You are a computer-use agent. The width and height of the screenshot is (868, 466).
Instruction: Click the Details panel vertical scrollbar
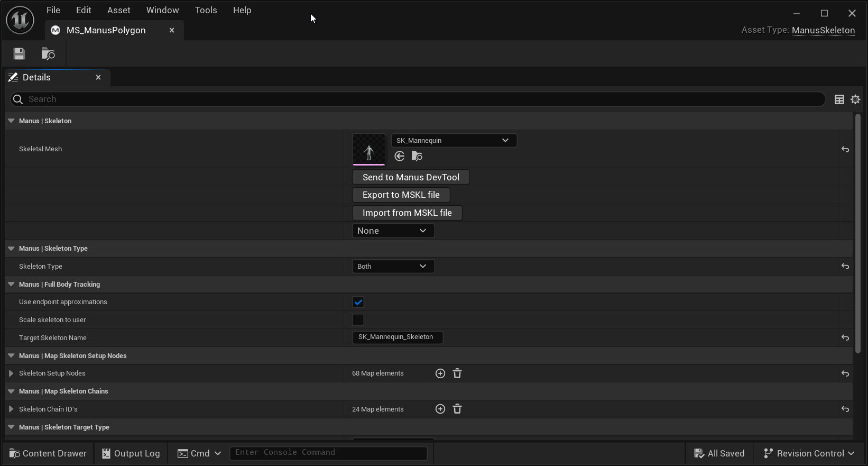857,233
